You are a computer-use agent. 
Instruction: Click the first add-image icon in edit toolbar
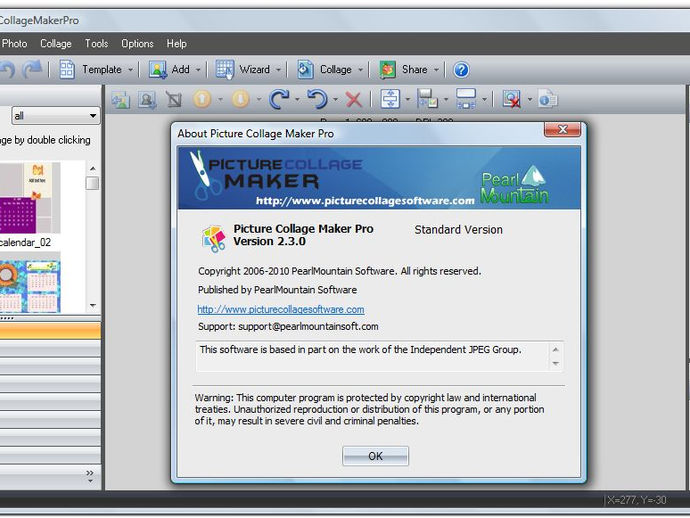tap(120, 99)
